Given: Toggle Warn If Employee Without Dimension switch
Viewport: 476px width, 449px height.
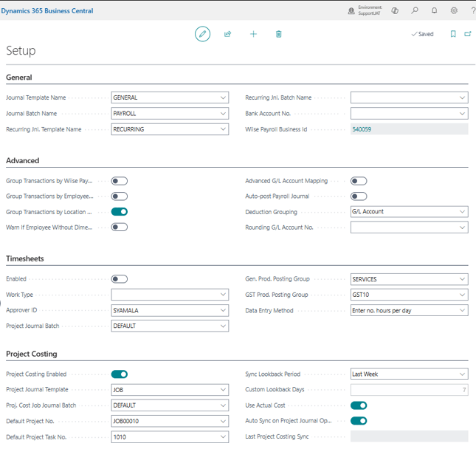Looking at the screenshot, I should click(x=120, y=227).
